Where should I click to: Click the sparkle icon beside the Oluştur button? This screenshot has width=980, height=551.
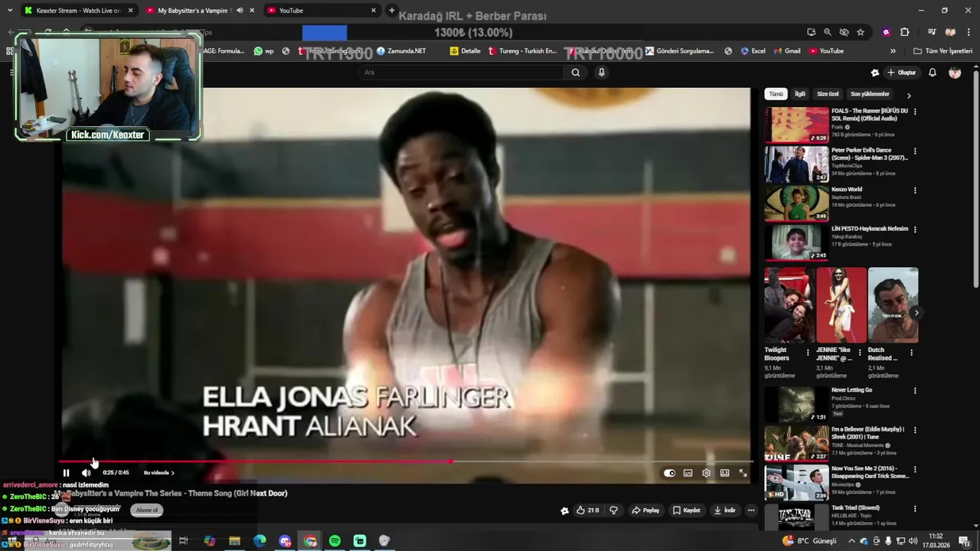pos(875,73)
